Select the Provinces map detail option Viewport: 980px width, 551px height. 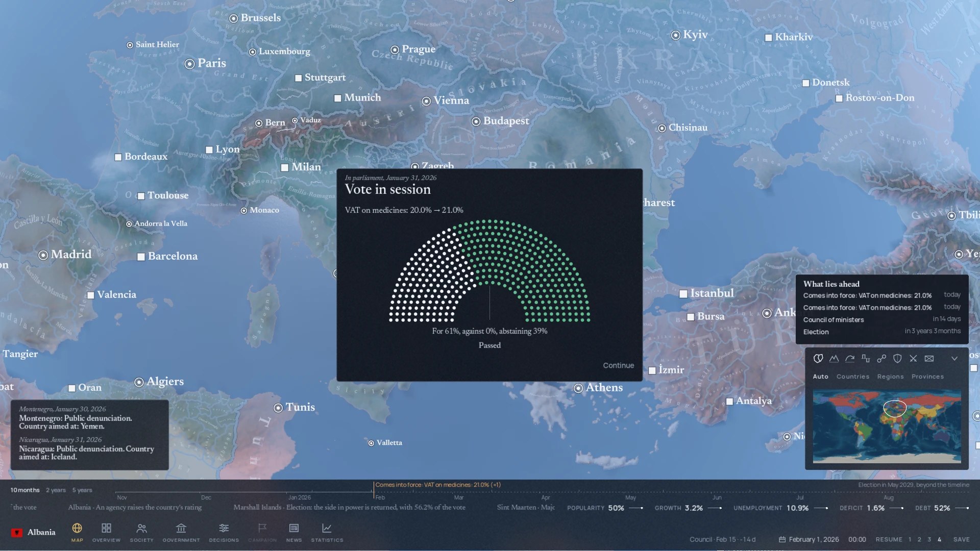click(x=927, y=377)
